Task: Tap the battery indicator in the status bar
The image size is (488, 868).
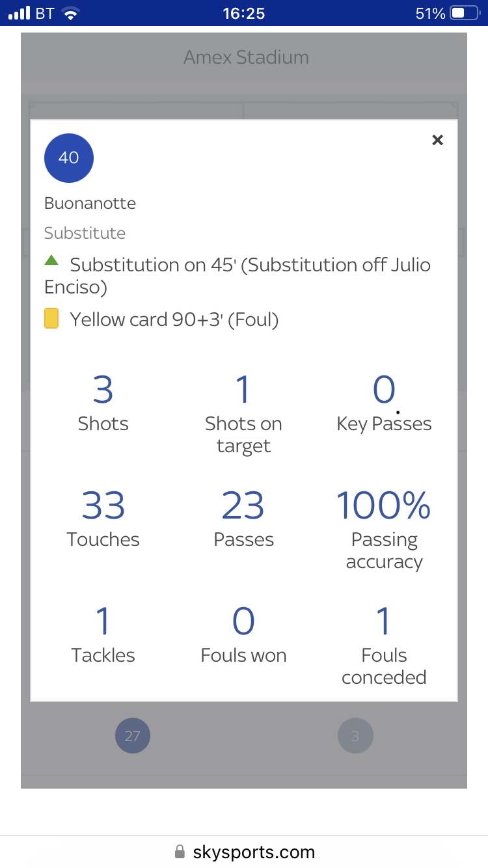Action: pyautogui.click(x=465, y=13)
